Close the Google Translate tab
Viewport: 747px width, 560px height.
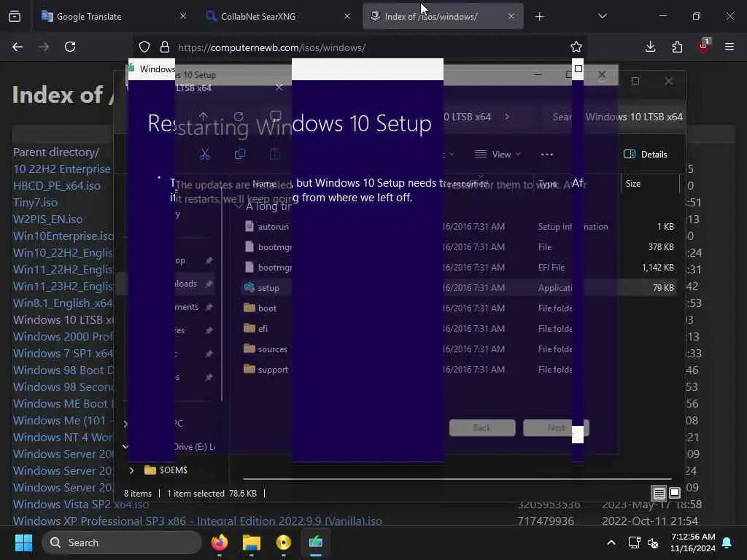[183, 17]
